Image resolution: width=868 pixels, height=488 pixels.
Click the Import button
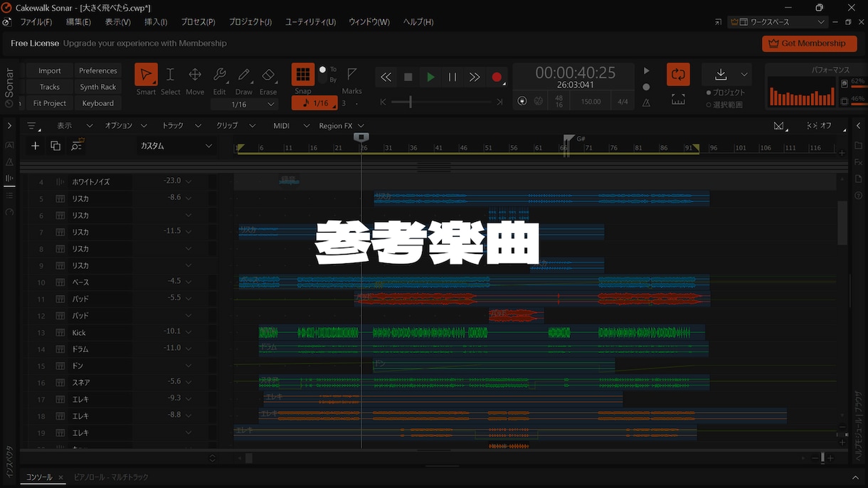[x=50, y=70]
